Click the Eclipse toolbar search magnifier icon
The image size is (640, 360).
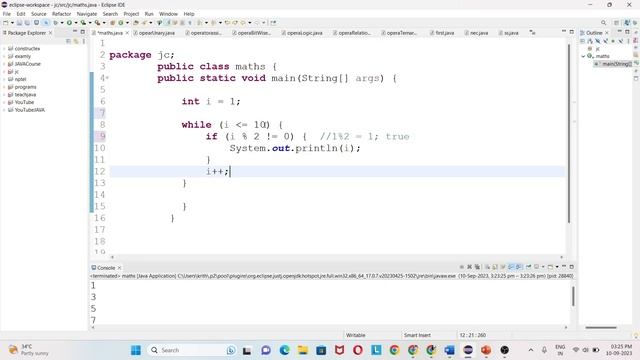click(603, 23)
